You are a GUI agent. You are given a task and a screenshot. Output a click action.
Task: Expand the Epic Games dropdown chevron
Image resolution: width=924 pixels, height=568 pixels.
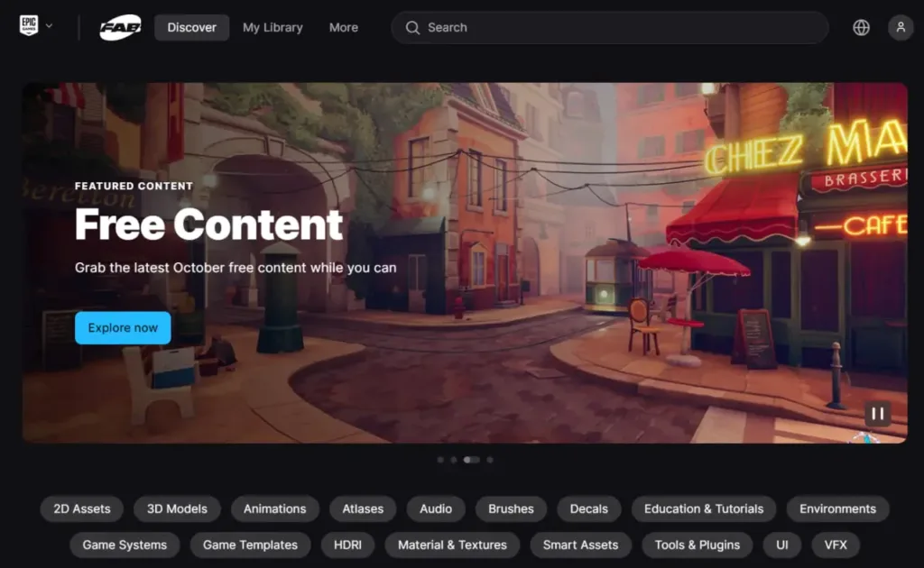pyautogui.click(x=50, y=27)
